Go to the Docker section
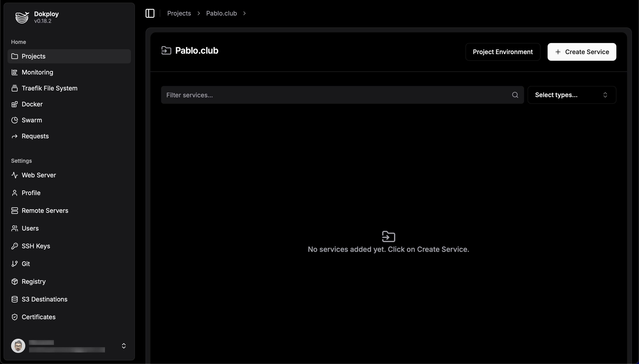This screenshot has width=639, height=364. point(69,104)
